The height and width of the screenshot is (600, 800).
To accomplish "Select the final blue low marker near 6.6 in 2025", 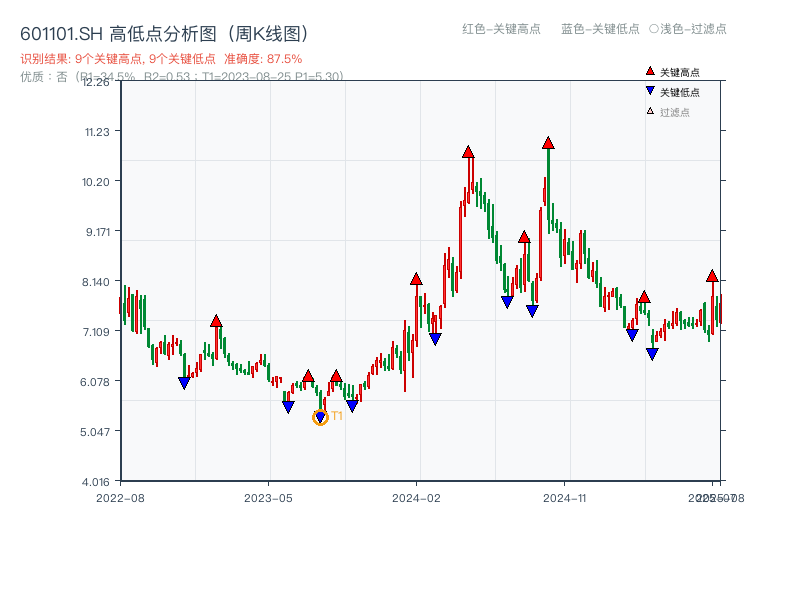I will point(652,354).
